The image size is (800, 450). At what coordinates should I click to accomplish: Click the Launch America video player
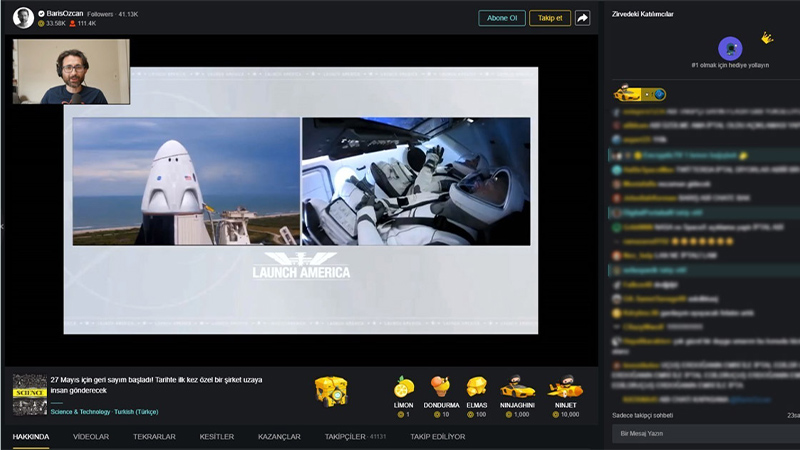(x=301, y=201)
